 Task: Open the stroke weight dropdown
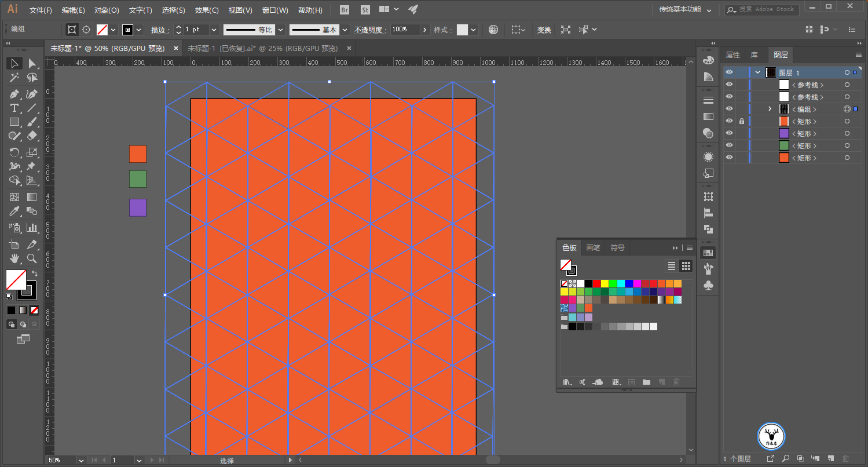click(214, 30)
